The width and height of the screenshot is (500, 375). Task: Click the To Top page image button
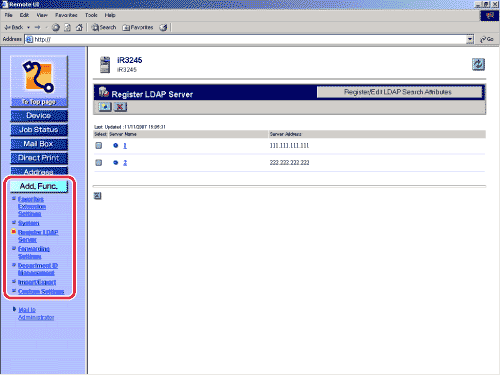click(39, 81)
